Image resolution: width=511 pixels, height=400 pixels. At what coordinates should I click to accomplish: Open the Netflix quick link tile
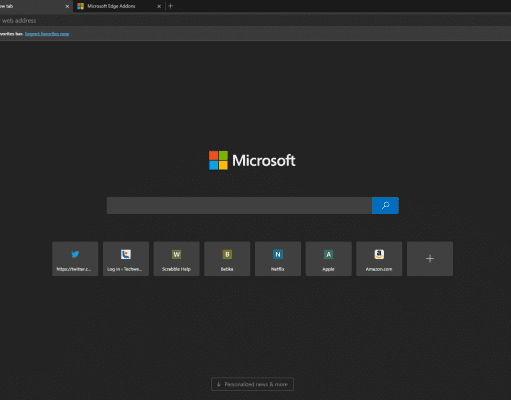[278, 259]
